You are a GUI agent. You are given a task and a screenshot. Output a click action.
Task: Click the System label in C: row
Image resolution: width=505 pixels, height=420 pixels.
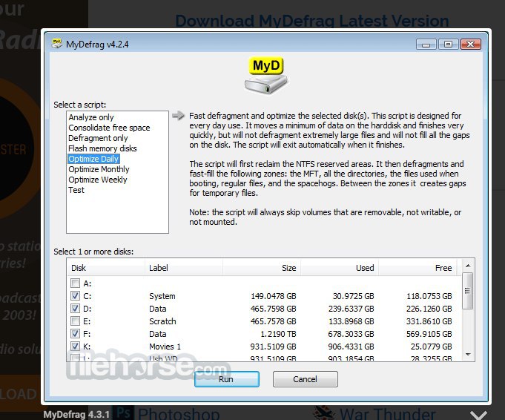[x=162, y=296]
